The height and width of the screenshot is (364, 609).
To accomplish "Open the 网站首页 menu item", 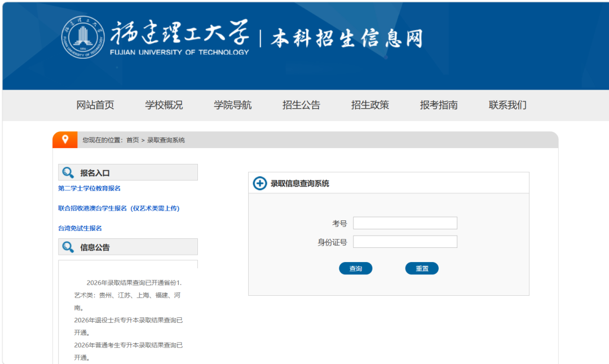I will pos(95,105).
